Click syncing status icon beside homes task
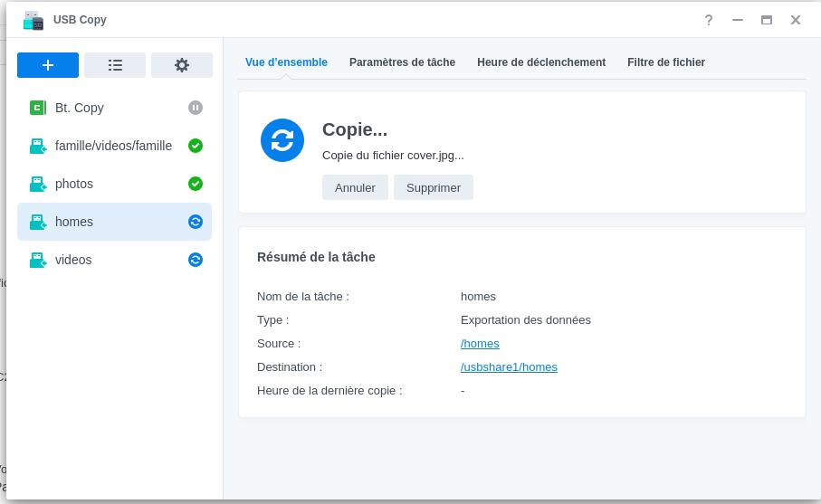Screen dimensions: 821x504 coord(196,222)
